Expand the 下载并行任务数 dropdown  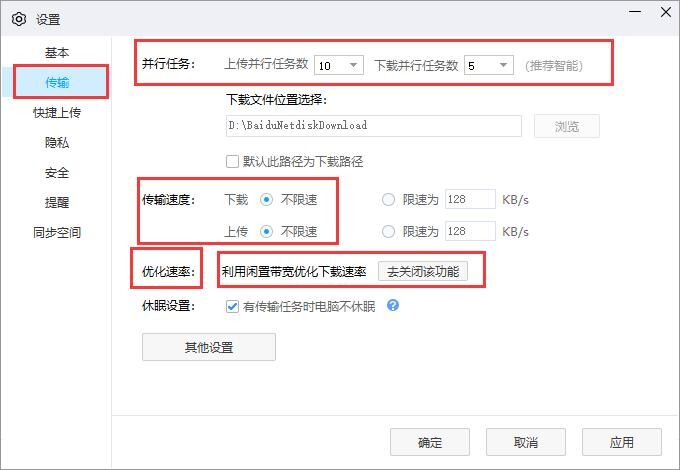click(x=489, y=65)
